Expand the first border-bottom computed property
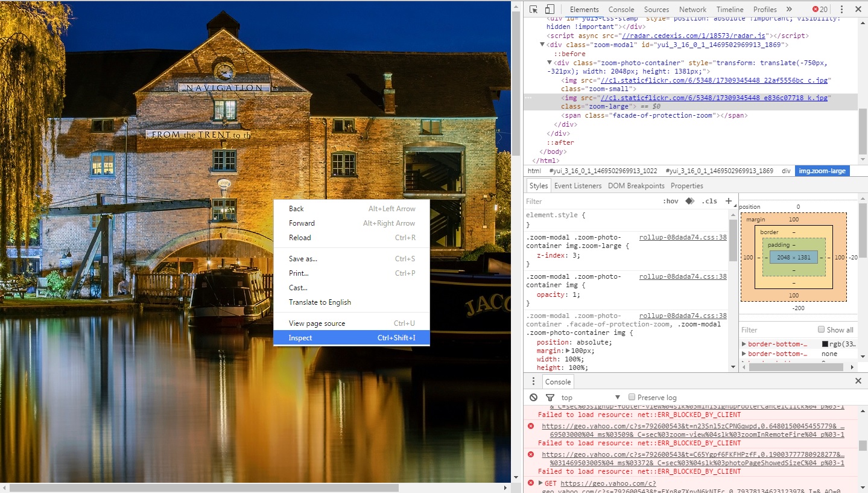Image resolution: width=868 pixels, height=493 pixels. pyautogui.click(x=744, y=344)
